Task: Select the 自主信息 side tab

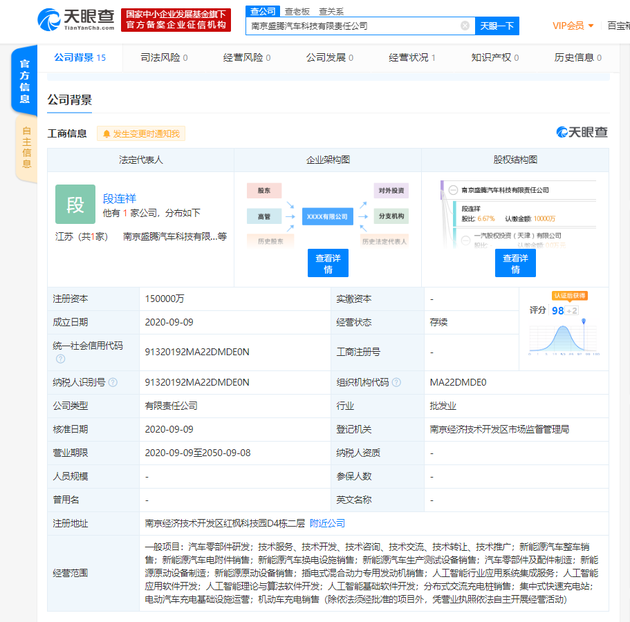Action: coord(26,147)
